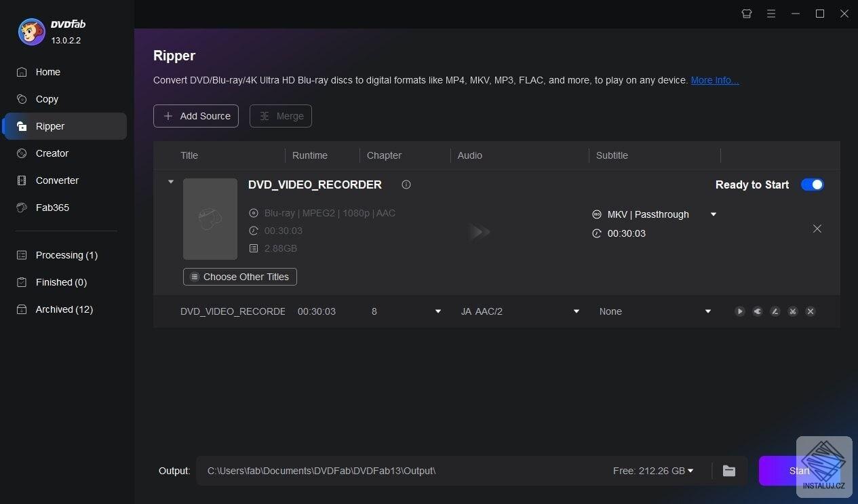Browse output folder with folder icon
858x504 pixels.
tap(729, 471)
